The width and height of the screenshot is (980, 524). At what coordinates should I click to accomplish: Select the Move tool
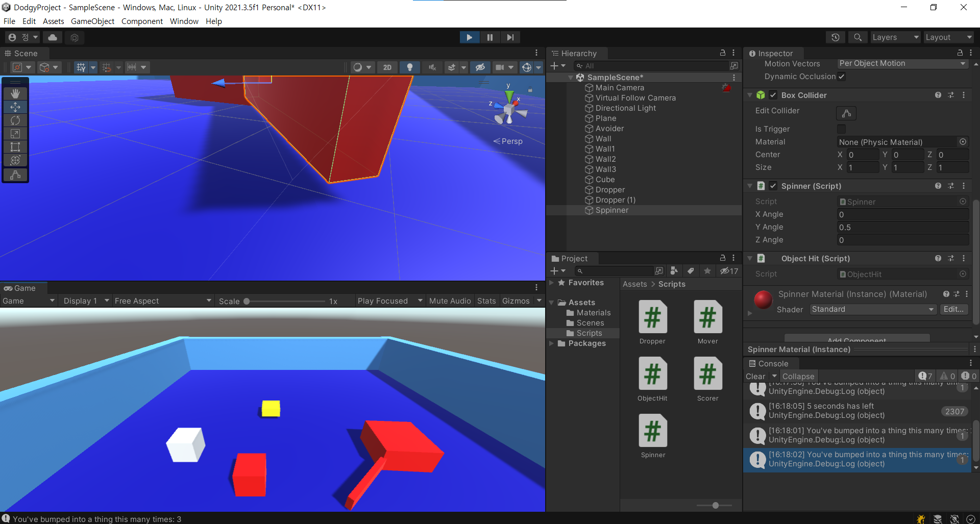(15, 107)
